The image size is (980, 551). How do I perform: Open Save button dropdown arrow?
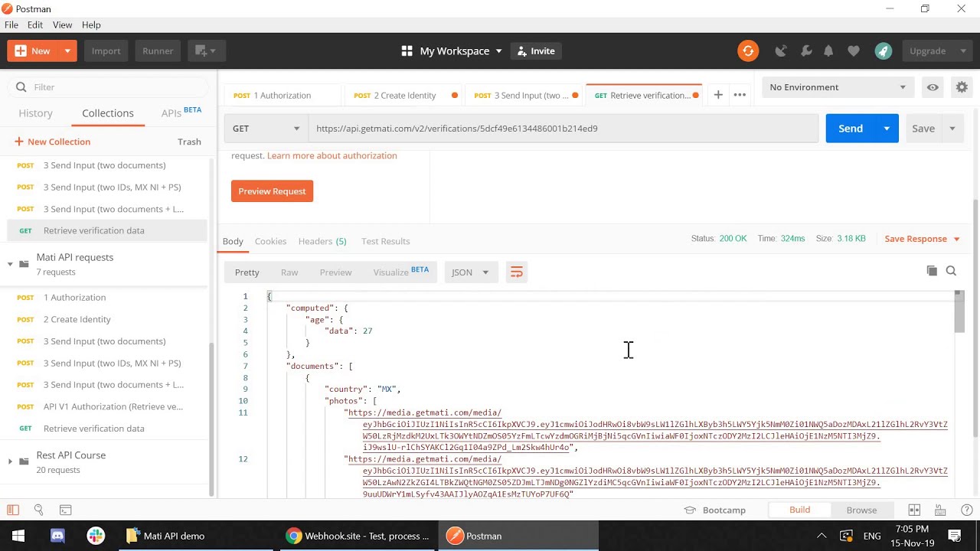click(952, 129)
